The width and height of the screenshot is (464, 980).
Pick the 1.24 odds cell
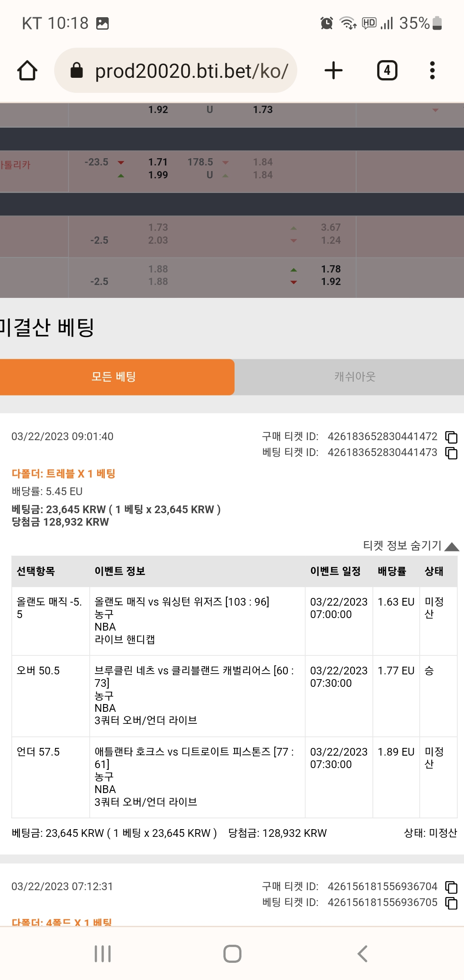331,240
